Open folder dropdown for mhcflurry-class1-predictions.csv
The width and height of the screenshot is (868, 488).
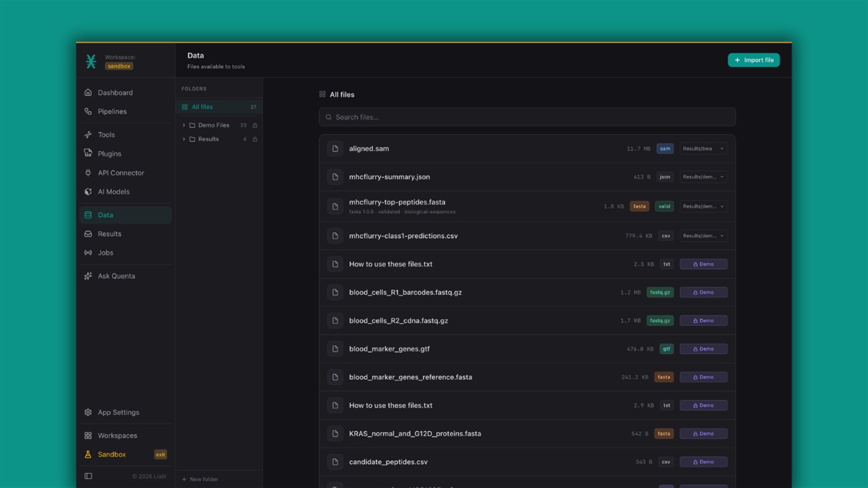704,236
